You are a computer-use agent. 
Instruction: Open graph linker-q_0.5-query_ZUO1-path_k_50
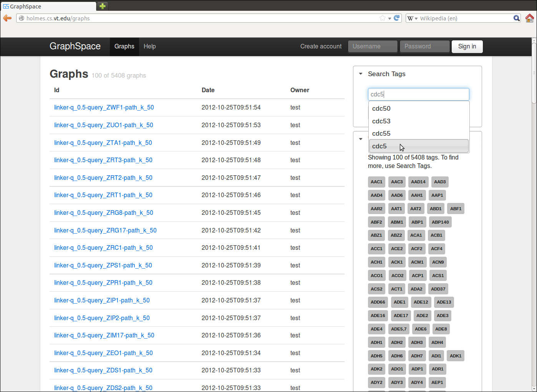(104, 125)
